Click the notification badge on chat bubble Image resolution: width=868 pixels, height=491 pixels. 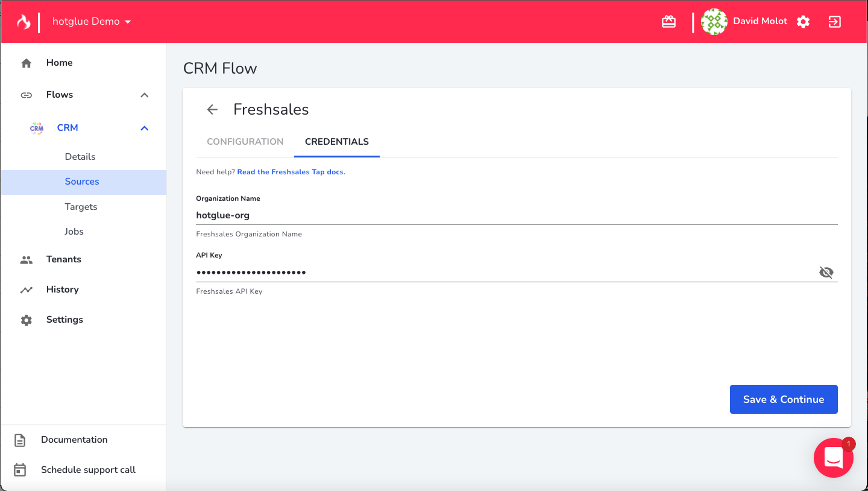pyautogui.click(x=848, y=445)
